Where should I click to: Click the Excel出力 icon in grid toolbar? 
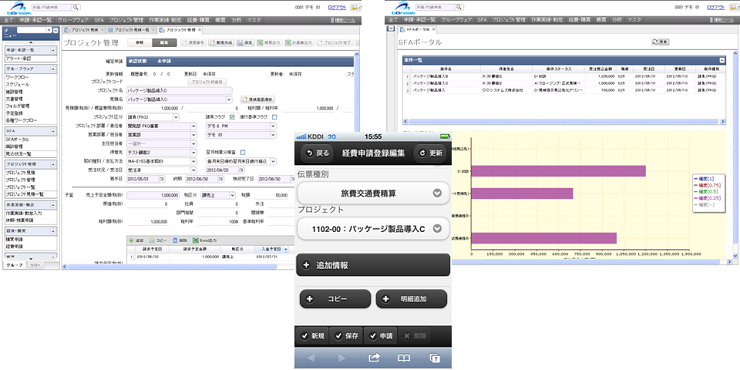click(195, 241)
